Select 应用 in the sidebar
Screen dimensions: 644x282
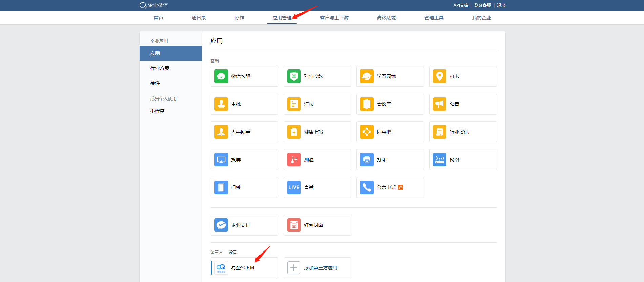pos(171,53)
